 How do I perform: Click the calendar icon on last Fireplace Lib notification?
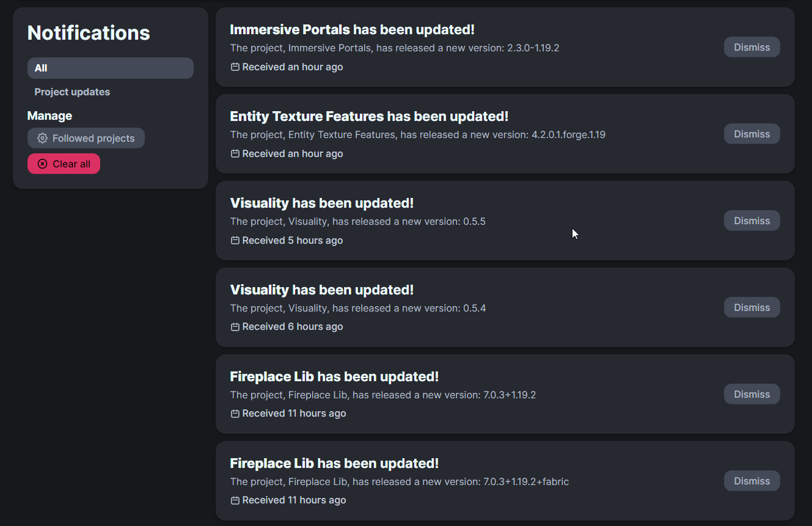(x=235, y=500)
